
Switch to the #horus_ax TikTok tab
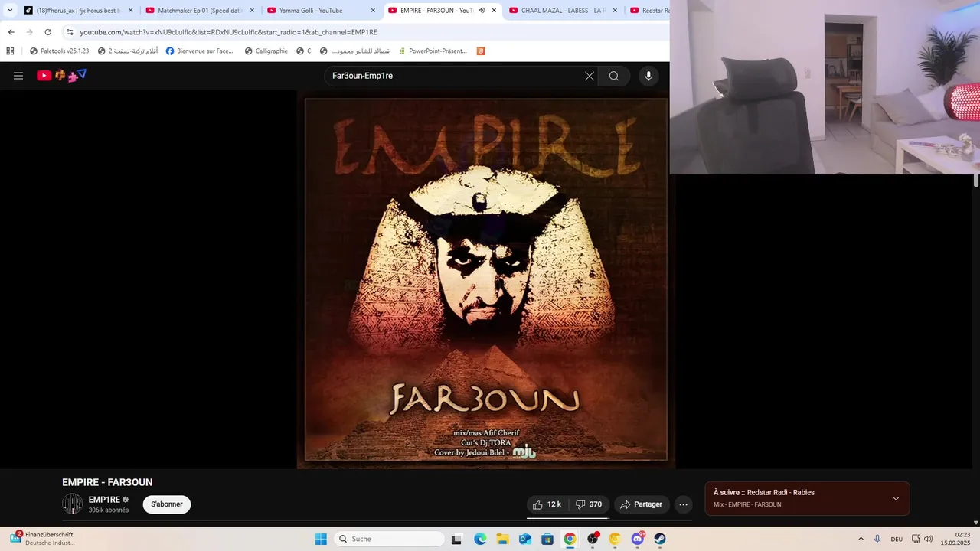[x=79, y=11]
